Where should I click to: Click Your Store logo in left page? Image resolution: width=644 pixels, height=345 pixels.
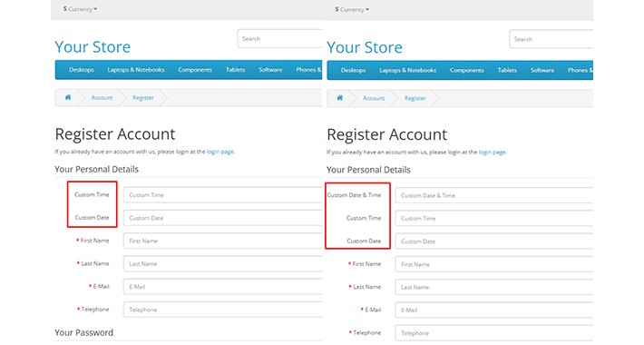pos(93,47)
